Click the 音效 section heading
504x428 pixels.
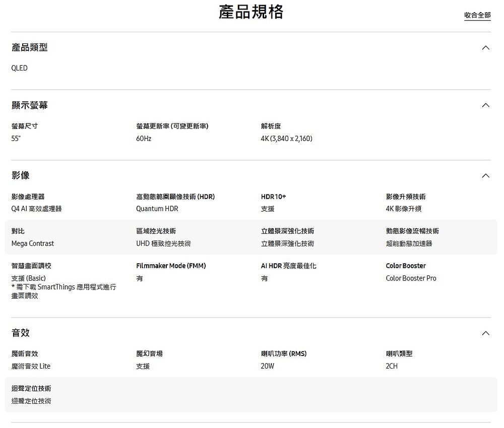pos(21,333)
